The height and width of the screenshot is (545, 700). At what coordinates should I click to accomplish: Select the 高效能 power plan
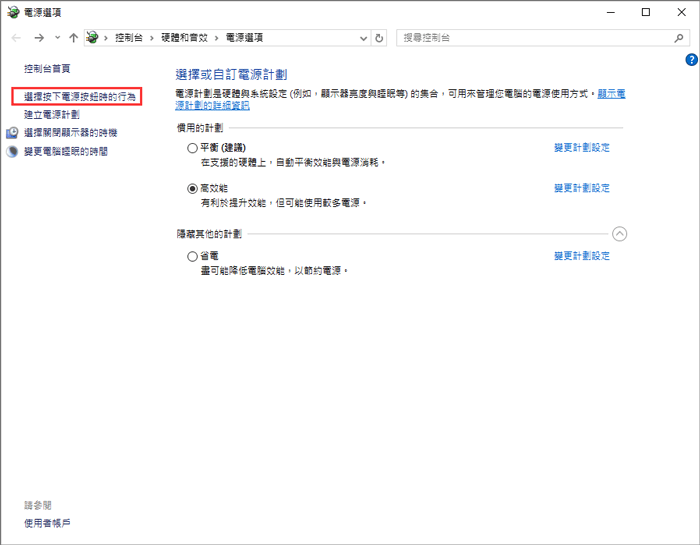pos(193,188)
